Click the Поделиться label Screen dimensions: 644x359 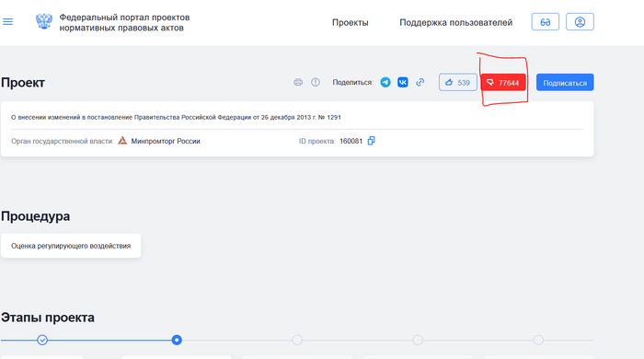click(x=352, y=82)
